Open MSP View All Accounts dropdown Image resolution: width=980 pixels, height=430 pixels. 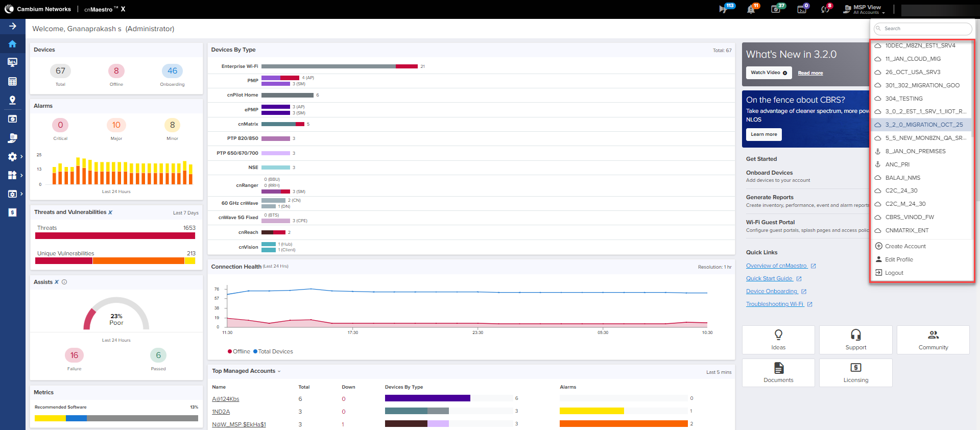pos(865,9)
